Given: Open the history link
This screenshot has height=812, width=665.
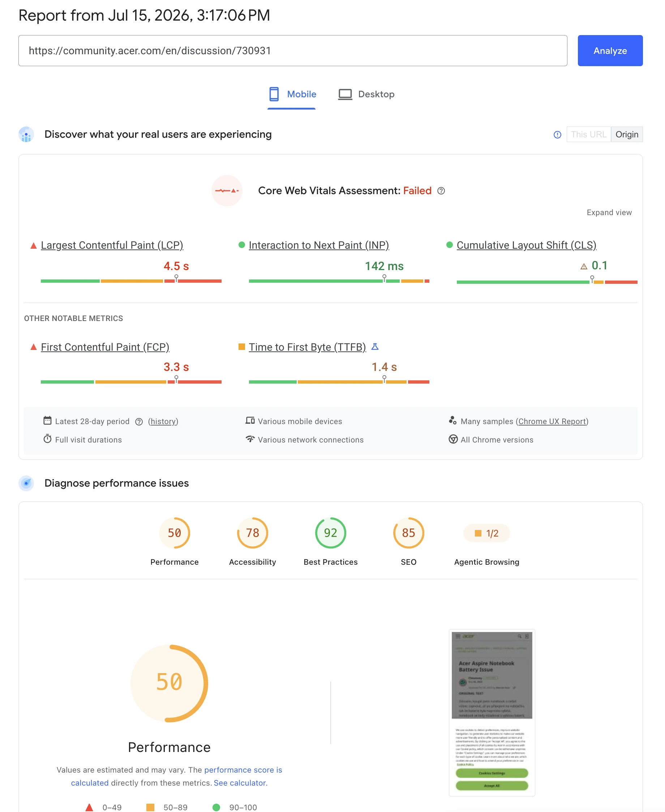Looking at the screenshot, I should tap(163, 422).
